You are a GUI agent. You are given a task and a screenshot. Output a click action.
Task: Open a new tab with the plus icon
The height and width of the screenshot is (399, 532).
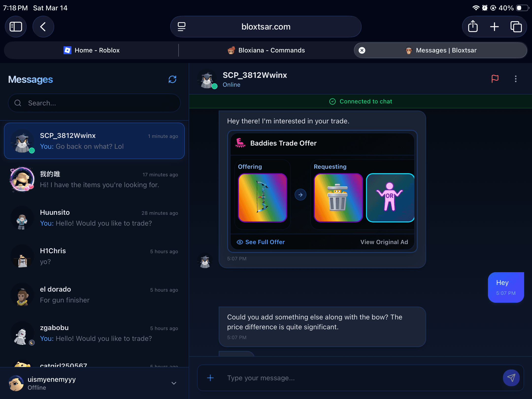[x=494, y=27]
